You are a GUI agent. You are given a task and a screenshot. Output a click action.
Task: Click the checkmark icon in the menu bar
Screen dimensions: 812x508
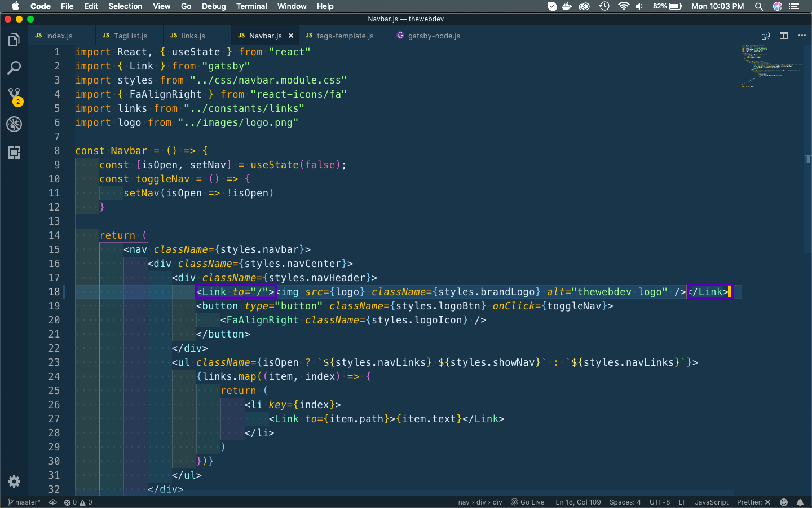[552, 6]
